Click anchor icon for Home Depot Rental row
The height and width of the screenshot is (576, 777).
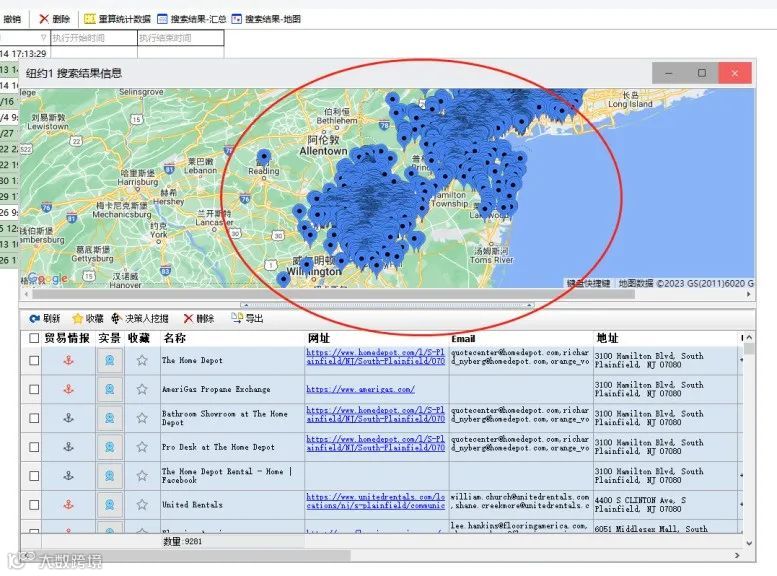pyautogui.click(x=68, y=475)
